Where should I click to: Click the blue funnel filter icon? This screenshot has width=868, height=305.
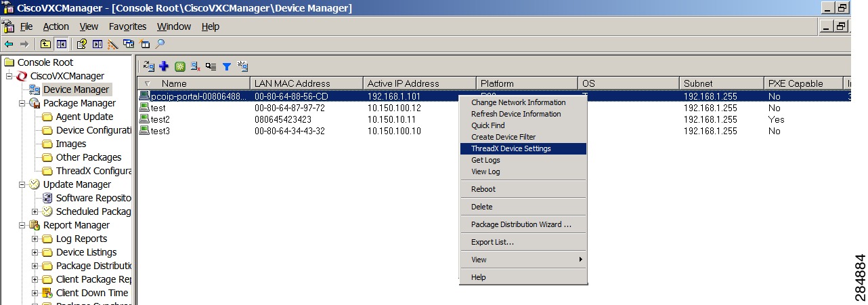tap(227, 66)
